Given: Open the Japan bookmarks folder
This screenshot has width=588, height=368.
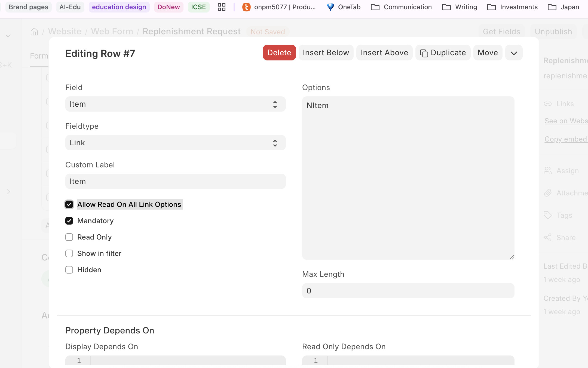Looking at the screenshot, I should (x=563, y=7).
